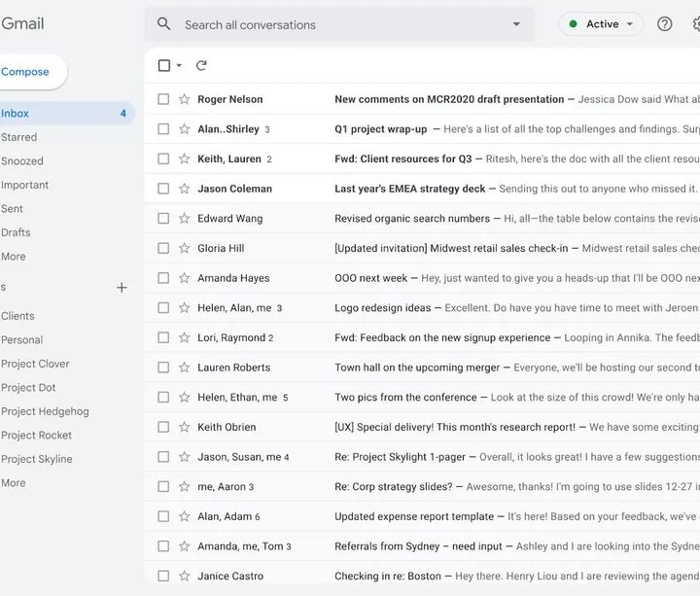This screenshot has height=596, width=700.
Task: Expand the select-all dropdown arrow
Action: (x=179, y=65)
